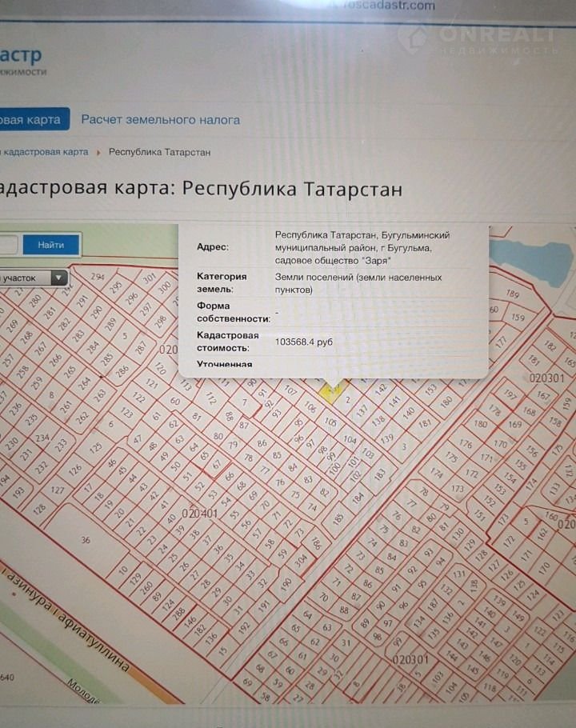Click the dropdown arrow beside участок
The width and height of the screenshot is (576, 728).
click(58, 278)
